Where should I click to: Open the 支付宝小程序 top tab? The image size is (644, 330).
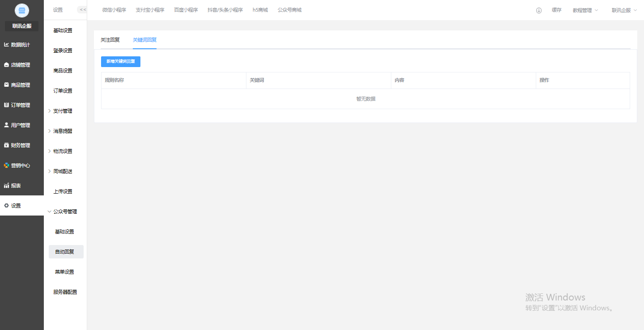(x=150, y=10)
